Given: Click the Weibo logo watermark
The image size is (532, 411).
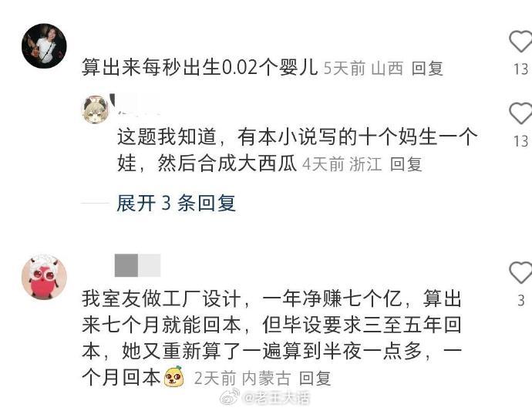Looking at the screenshot, I should pyautogui.click(x=230, y=397).
